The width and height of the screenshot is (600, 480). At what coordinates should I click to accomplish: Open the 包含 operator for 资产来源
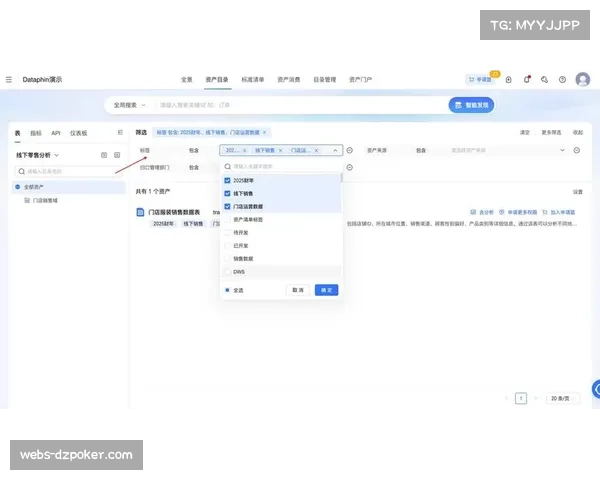[x=421, y=150]
